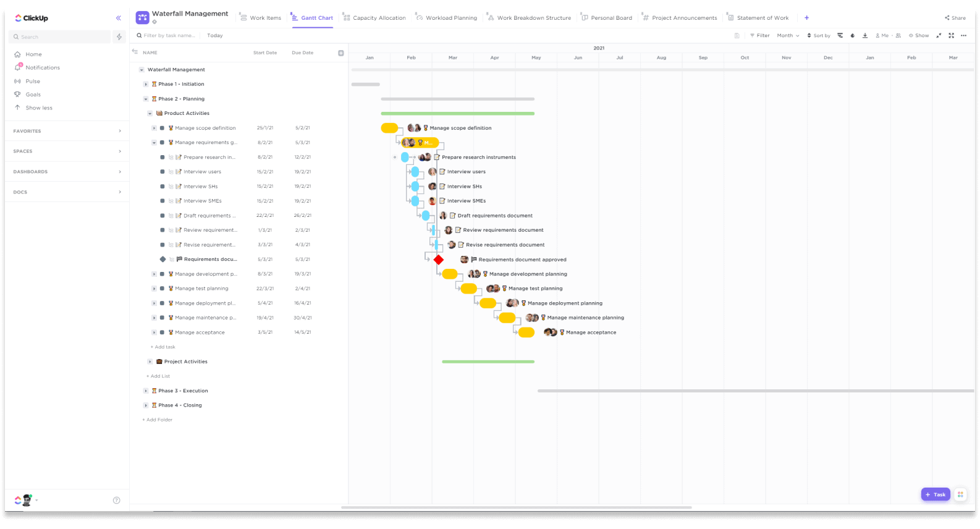The width and height of the screenshot is (980, 529).
Task: Click status box for Manage scope definition
Action: pyautogui.click(x=162, y=128)
